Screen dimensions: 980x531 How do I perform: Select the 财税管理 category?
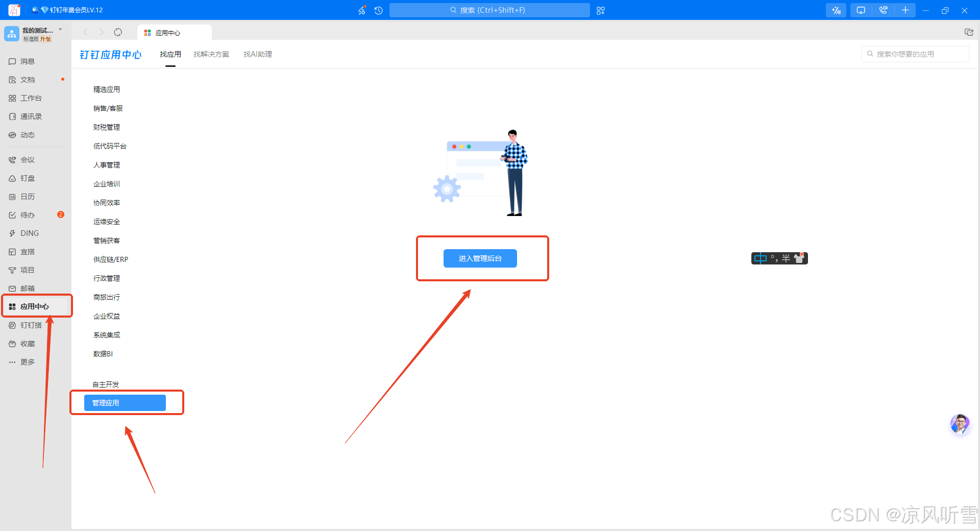107,127
